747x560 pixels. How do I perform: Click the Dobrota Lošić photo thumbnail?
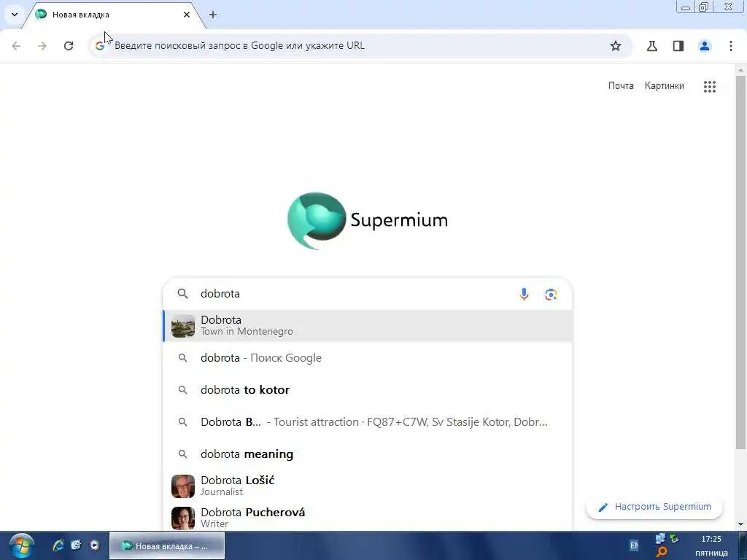[183, 486]
